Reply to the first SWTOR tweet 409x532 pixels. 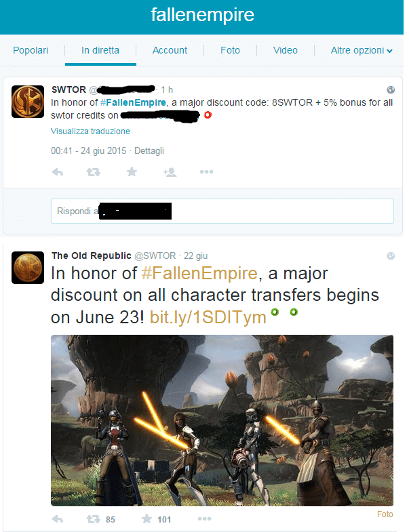tap(58, 172)
